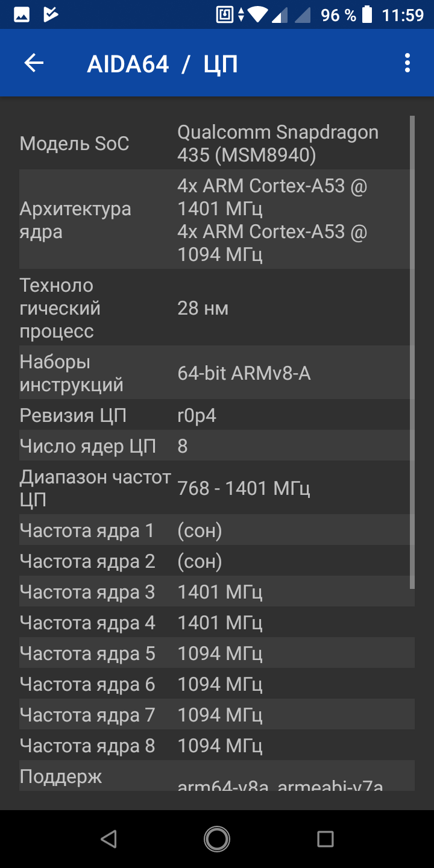
Task: Tap the NFC icon in the status bar
Action: (x=224, y=15)
